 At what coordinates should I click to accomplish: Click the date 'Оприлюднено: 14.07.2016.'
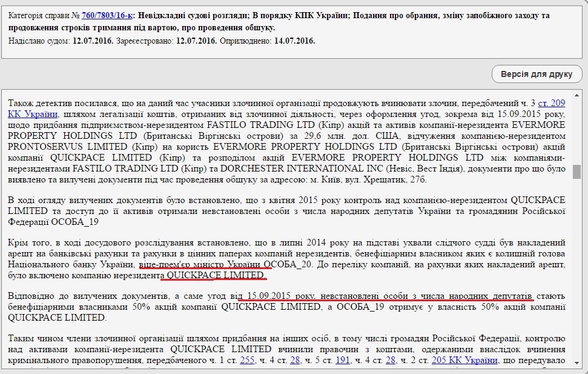[x=268, y=41]
